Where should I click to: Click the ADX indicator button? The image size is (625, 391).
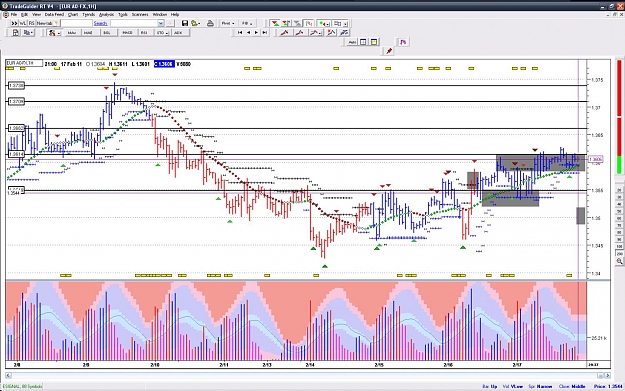(178, 33)
